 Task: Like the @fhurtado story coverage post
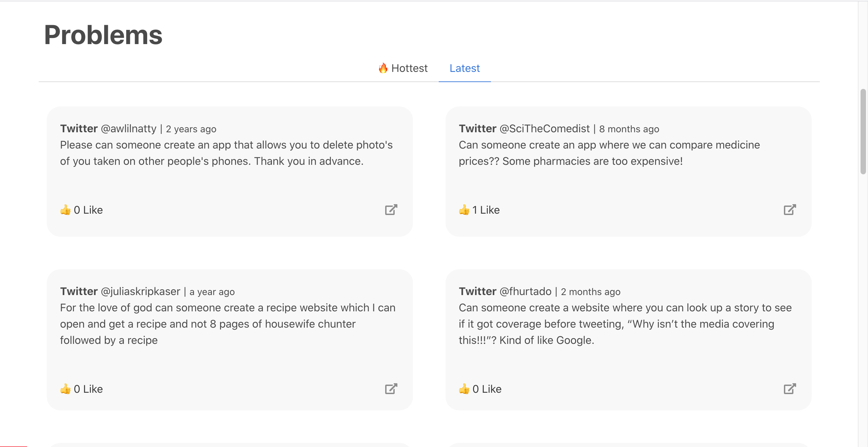click(487, 389)
